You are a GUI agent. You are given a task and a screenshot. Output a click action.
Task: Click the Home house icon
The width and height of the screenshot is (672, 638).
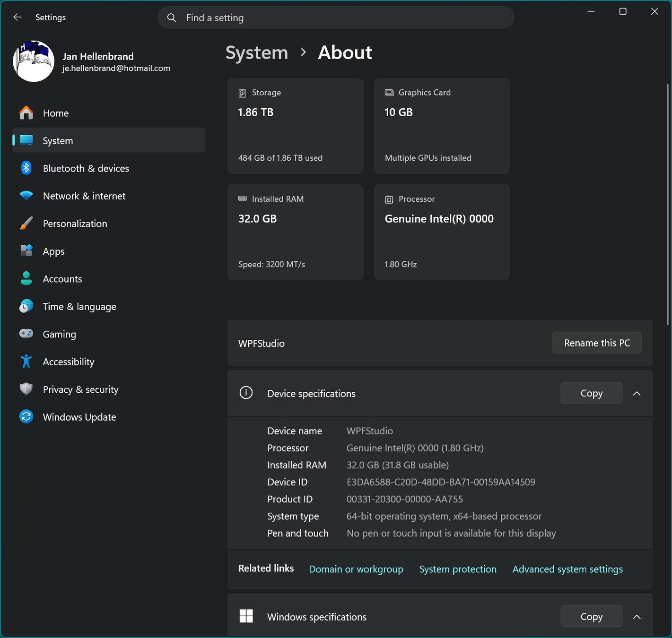pos(26,113)
